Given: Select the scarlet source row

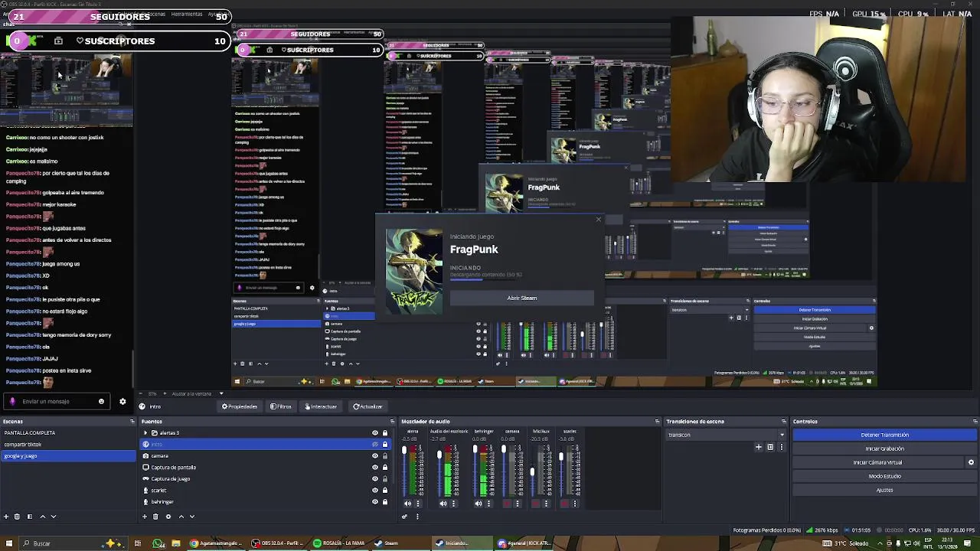Looking at the screenshot, I should [266, 491].
